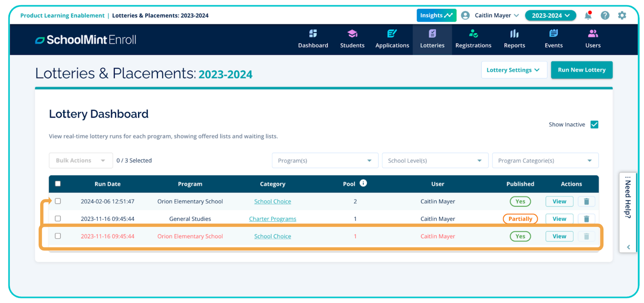Toggle the select-all checkbox in table header
This screenshot has height=303, width=644.
point(58,184)
